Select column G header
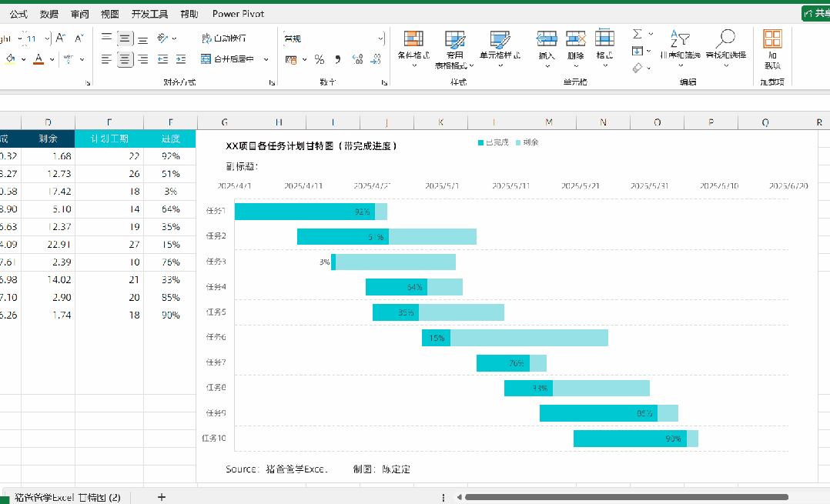 click(x=225, y=122)
